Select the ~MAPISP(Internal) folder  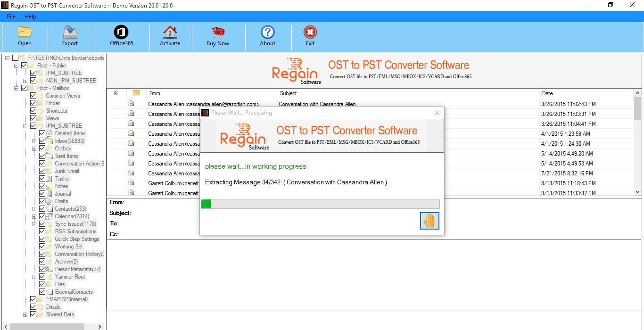click(x=66, y=299)
